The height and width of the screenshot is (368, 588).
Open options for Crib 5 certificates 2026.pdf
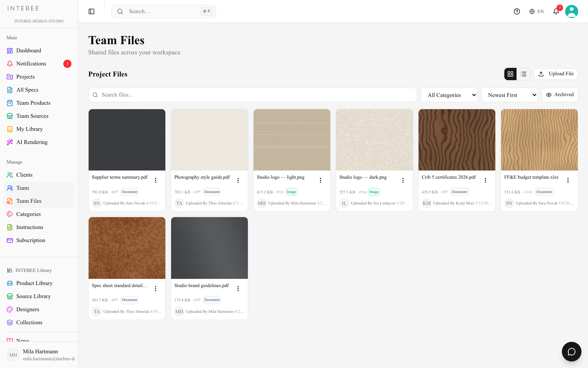pyautogui.click(x=486, y=180)
